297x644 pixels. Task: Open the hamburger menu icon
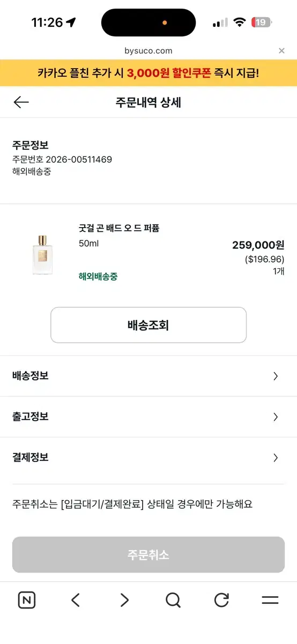[x=270, y=600]
